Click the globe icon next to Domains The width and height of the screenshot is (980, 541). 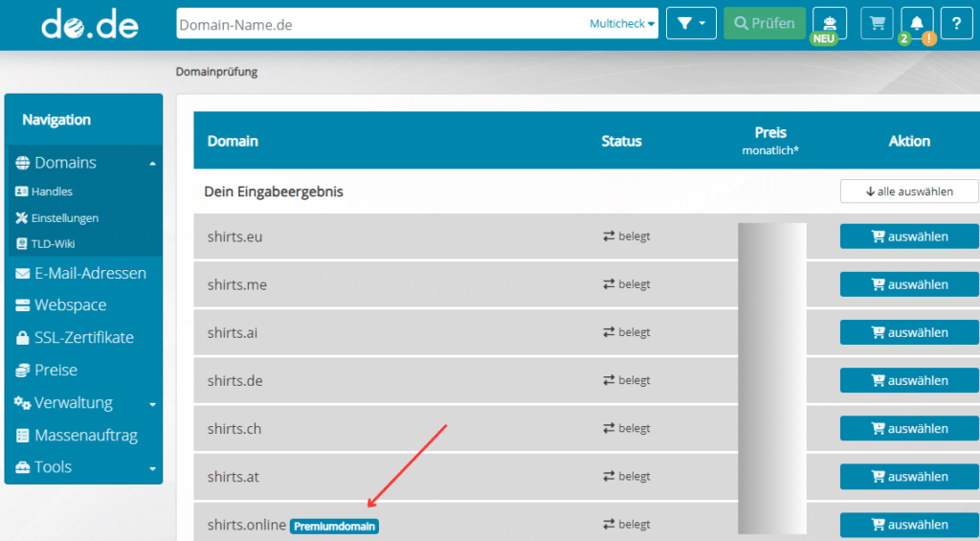(23, 163)
